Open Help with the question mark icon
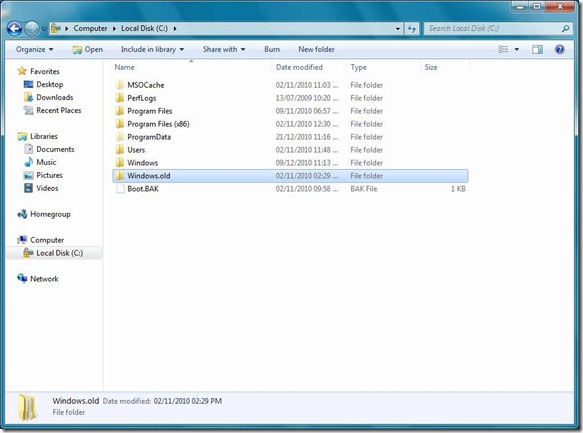The image size is (583, 433). point(560,49)
